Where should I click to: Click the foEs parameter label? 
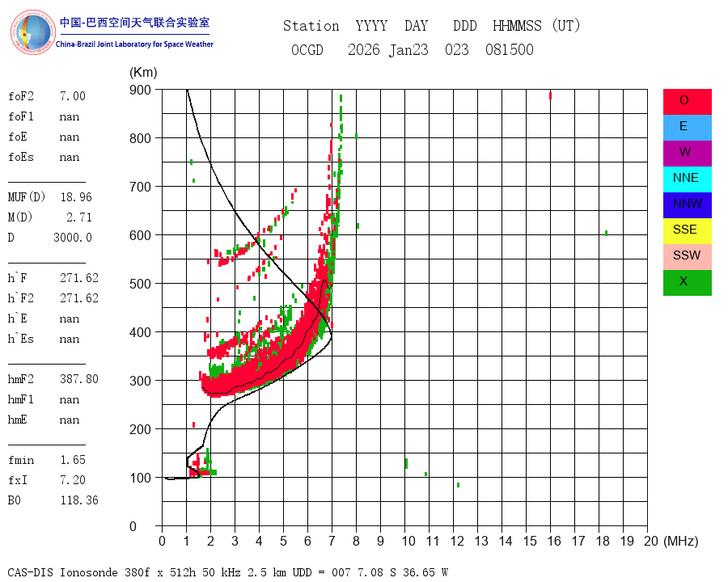click(x=21, y=157)
